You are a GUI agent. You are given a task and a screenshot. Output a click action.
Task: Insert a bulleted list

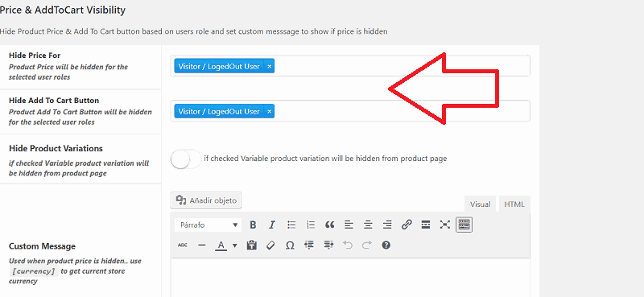(291, 225)
